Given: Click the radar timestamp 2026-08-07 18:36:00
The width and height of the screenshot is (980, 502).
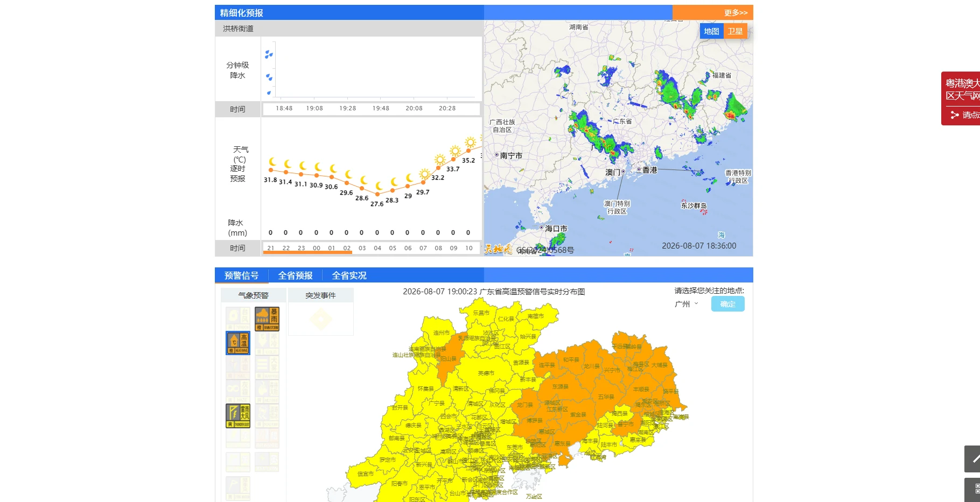Looking at the screenshot, I should [x=699, y=246].
